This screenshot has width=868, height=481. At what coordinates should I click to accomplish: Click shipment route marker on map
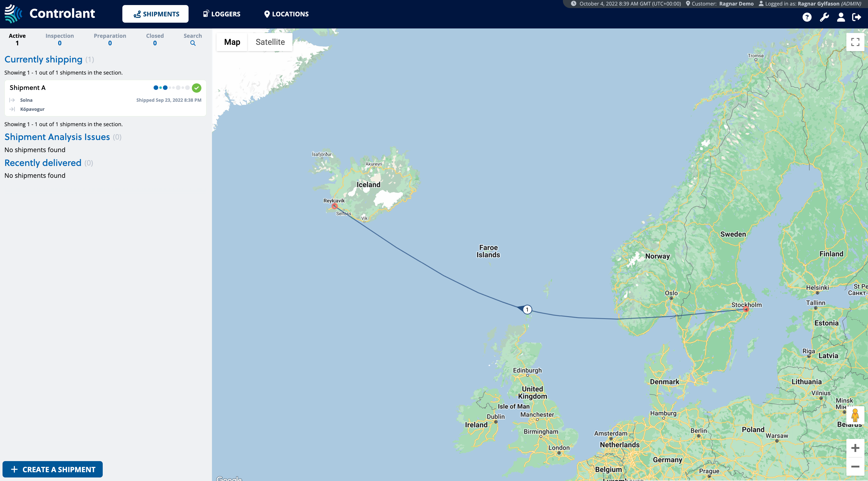[526, 309]
